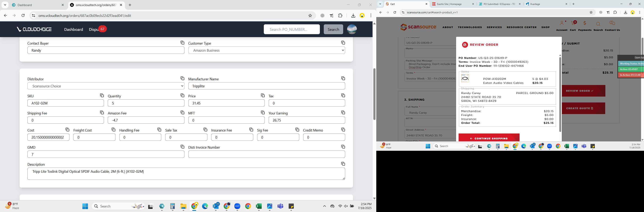Open SHOP menu on ScanSource
The height and width of the screenshot is (212, 644).
545,27
